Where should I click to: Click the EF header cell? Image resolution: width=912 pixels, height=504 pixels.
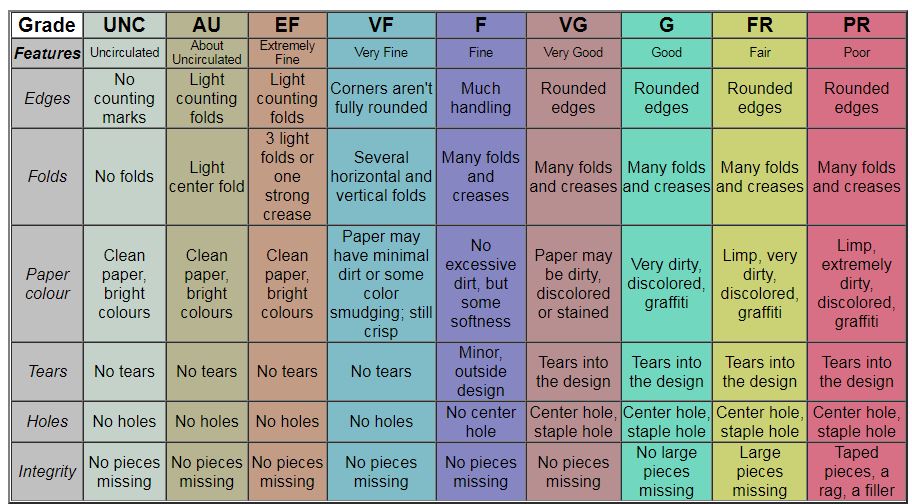(287, 25)
